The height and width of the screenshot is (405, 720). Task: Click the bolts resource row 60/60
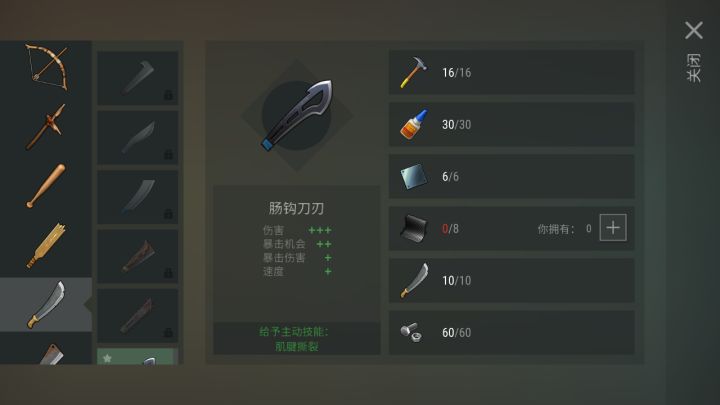point(512,332)
